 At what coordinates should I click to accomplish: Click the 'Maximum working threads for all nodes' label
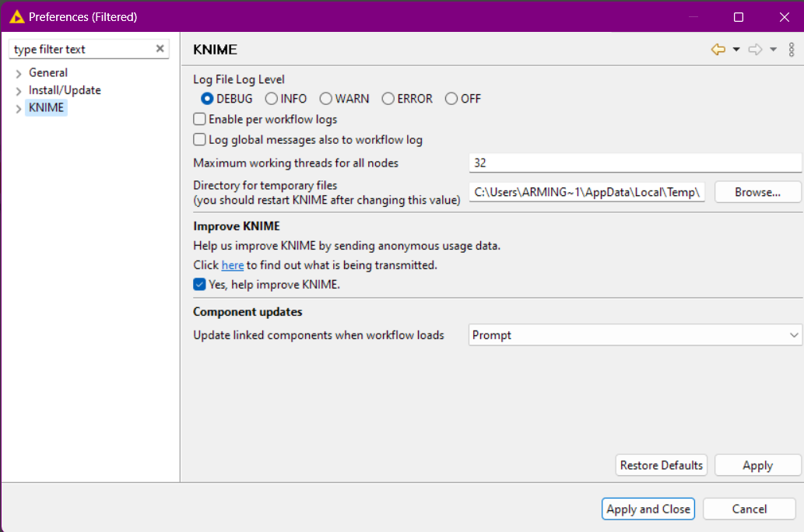[296, 163]
